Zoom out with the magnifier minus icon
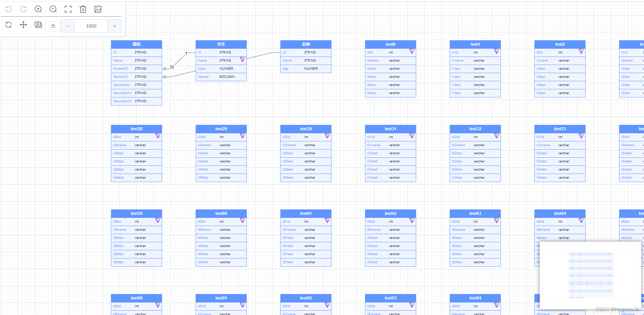 pos(53,9)
